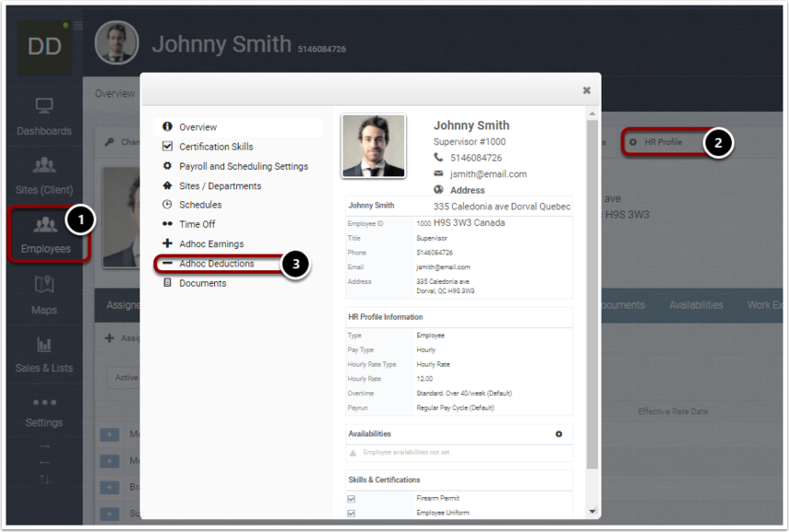Viewport: 789px width, 532px height.
Task: Click the profile avatar in page header
Action: pyautogui.click(x=117, y=42)
